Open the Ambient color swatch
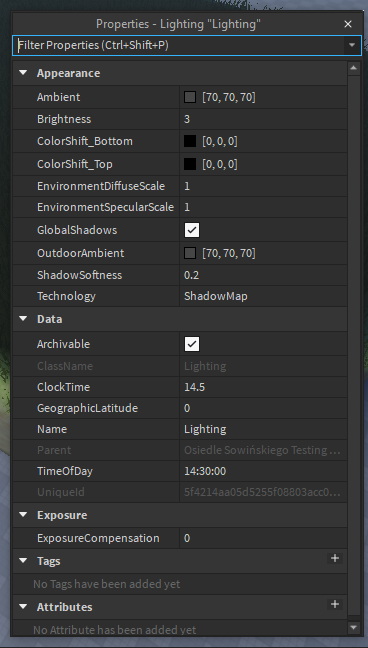Screen dimensions: 368x648 click(x=190, y=98)
